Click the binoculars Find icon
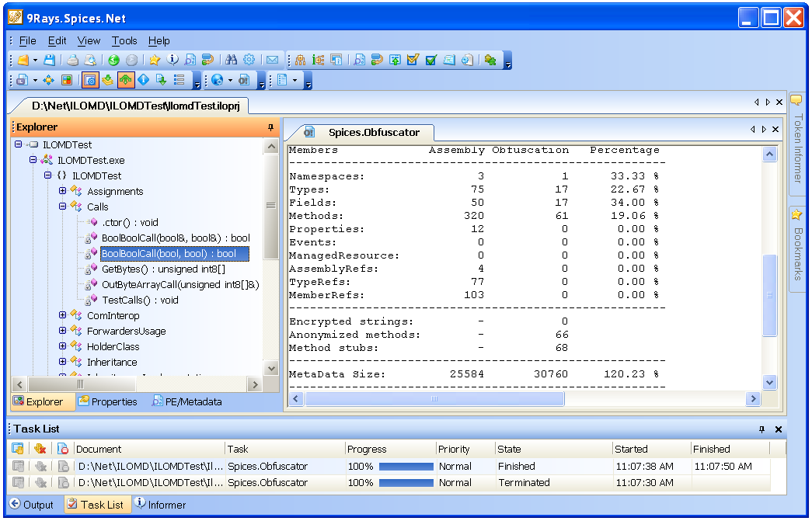Screen dimensions: 812x521 click(x=231, y=60)
